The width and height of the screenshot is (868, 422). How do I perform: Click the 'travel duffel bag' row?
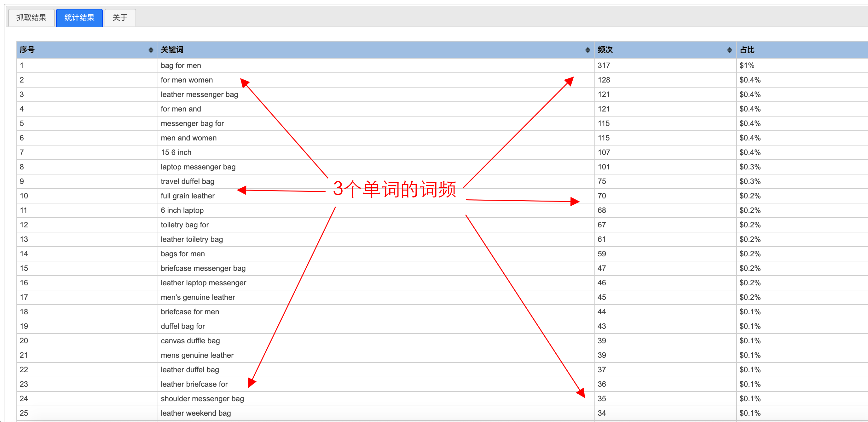pyautogui.click(x=187, y=181)
